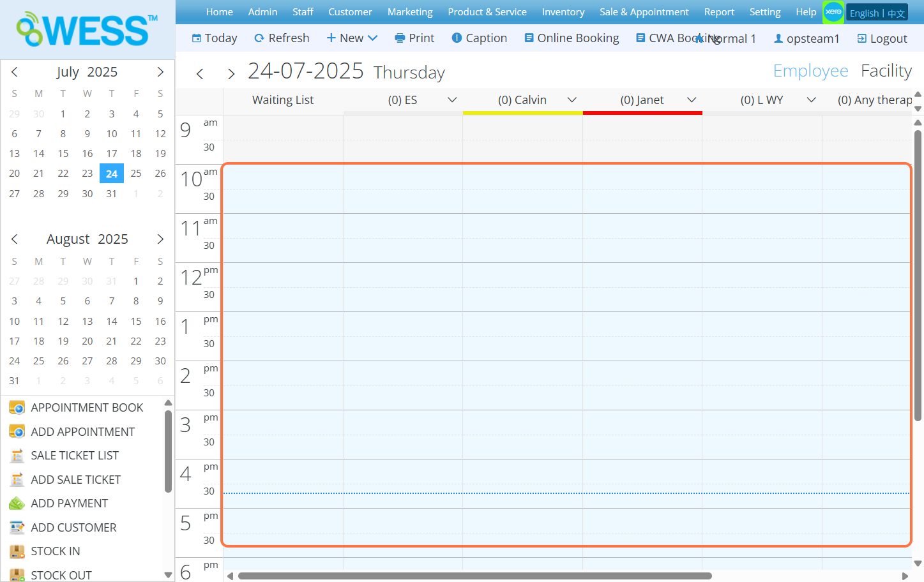Open the Sale & Appointment menu
Viewport: 924px width, 582px height.
coord(644,12)
